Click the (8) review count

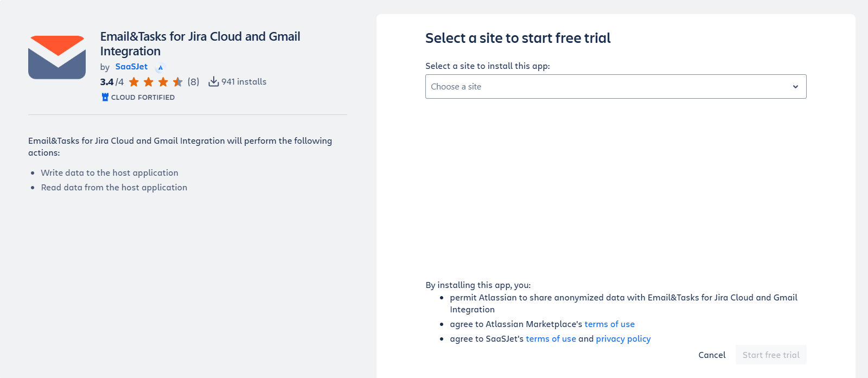click(193, 81)
